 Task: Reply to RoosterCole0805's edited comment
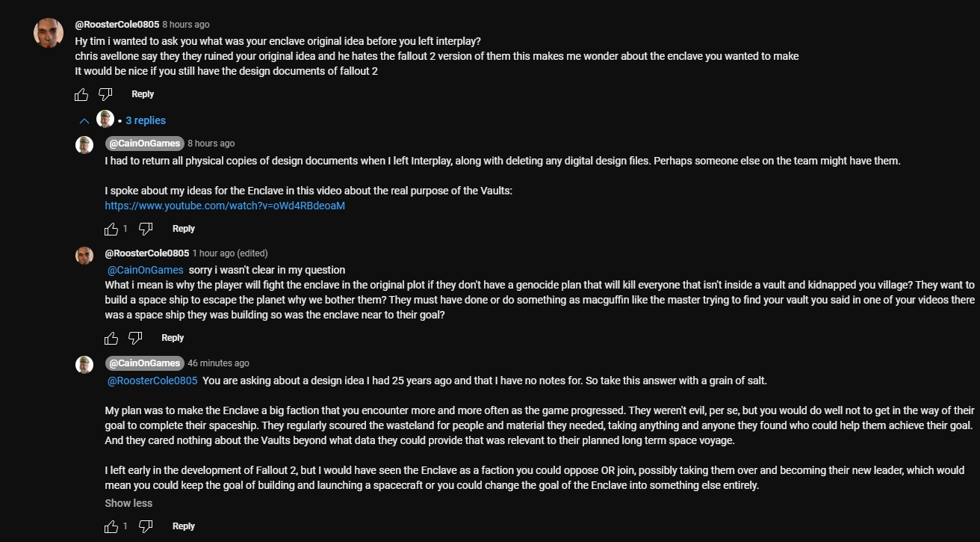coord(173,338)
